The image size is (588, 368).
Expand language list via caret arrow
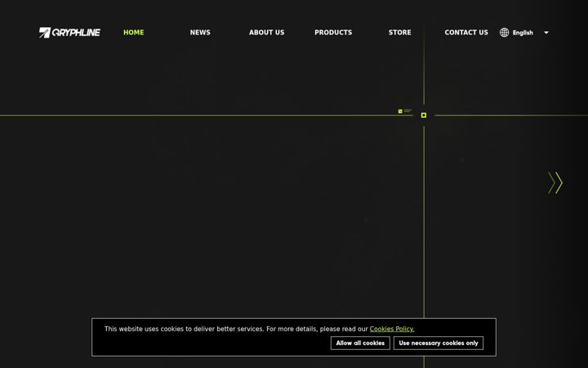[x=546, y=33]
